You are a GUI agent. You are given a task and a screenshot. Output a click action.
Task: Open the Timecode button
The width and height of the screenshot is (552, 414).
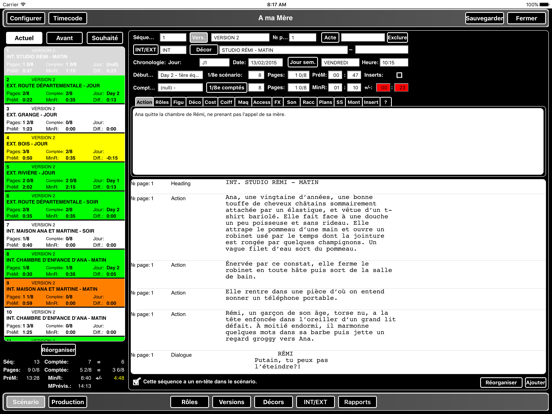click(68, 18)
